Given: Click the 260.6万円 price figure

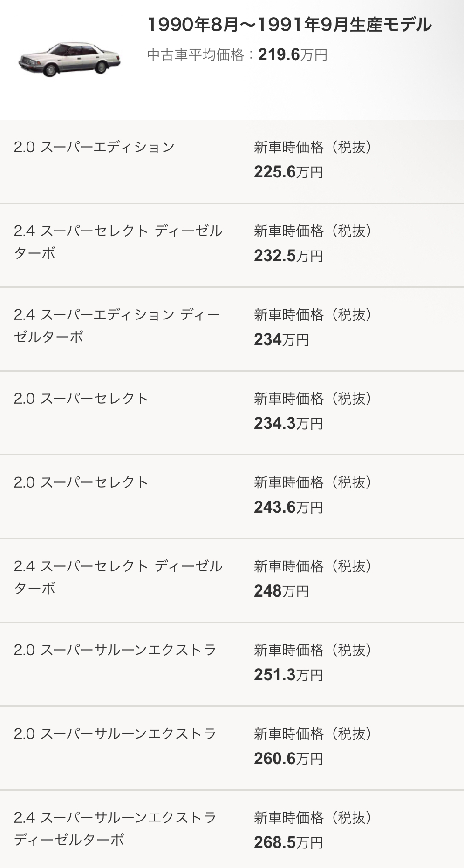Looking at the screenshot, I should [288, 759].
